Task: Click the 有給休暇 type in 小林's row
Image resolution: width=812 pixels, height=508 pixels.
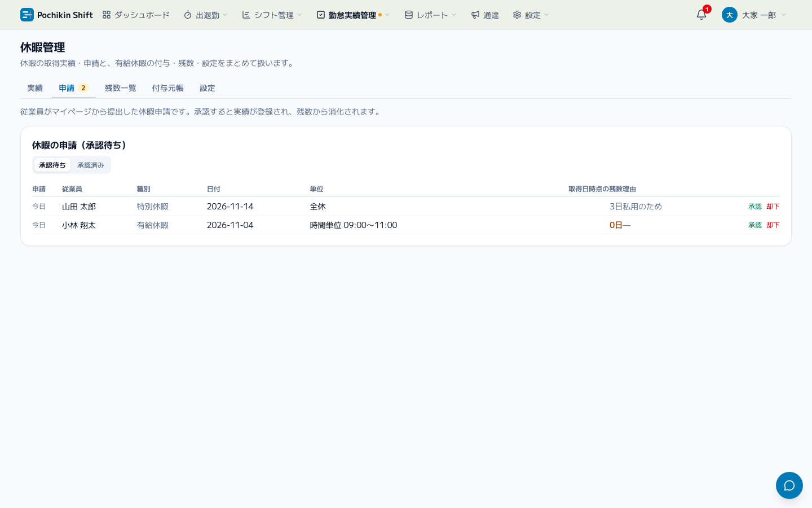Action: click(153, 225)
